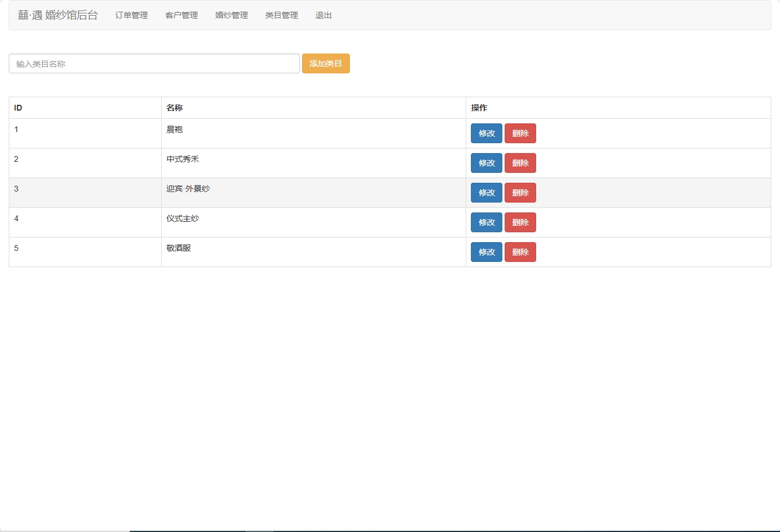Image resolution: width=780 pixels, height=532 pixels.
Task: Click 修改 for the 晨袍 category
Action: tap(486, 133)
